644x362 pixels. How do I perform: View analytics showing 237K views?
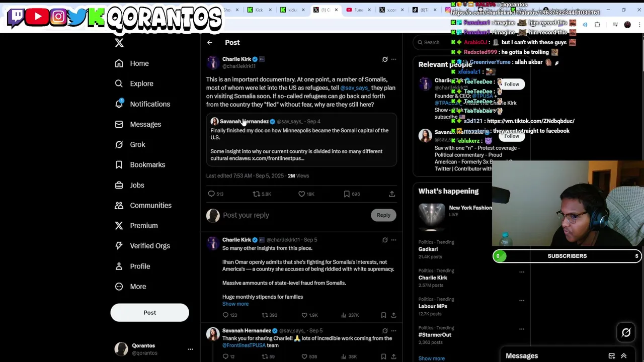[344, 315]
